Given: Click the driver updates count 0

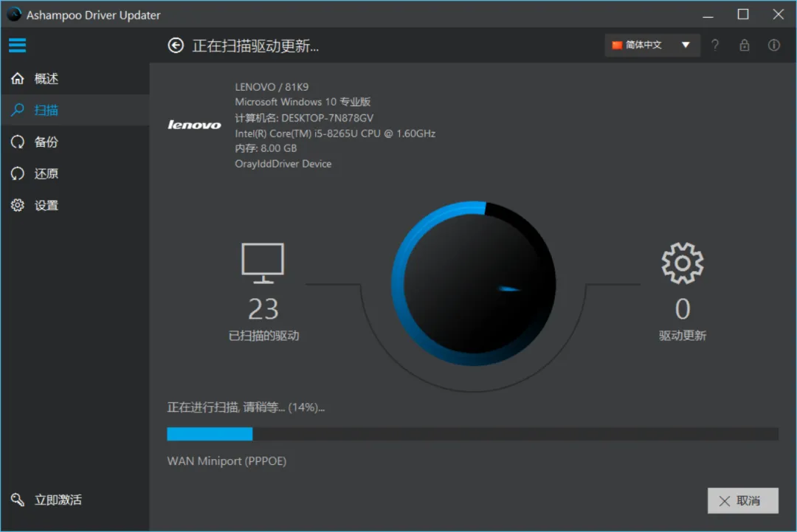Looking at the screenshot, I should tap(683, 309).
